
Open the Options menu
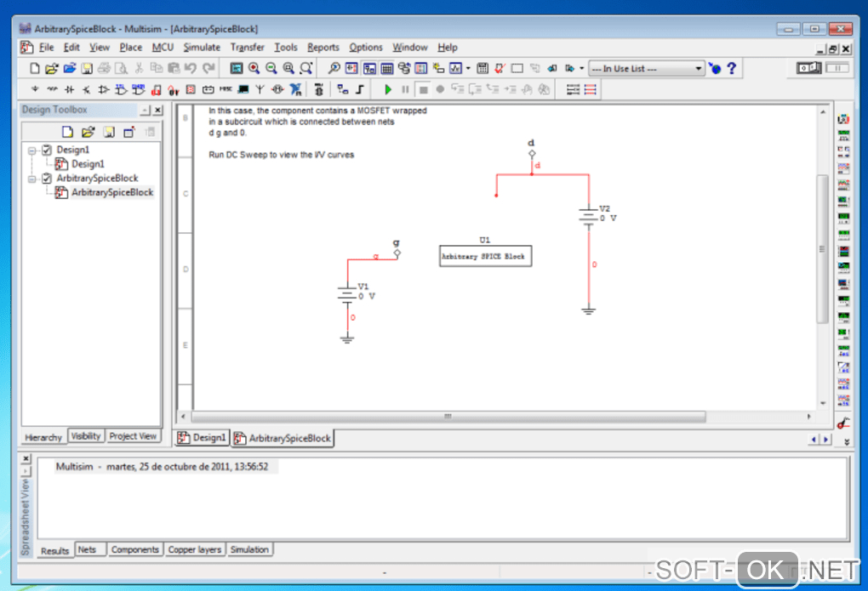[x=365, y=48]
